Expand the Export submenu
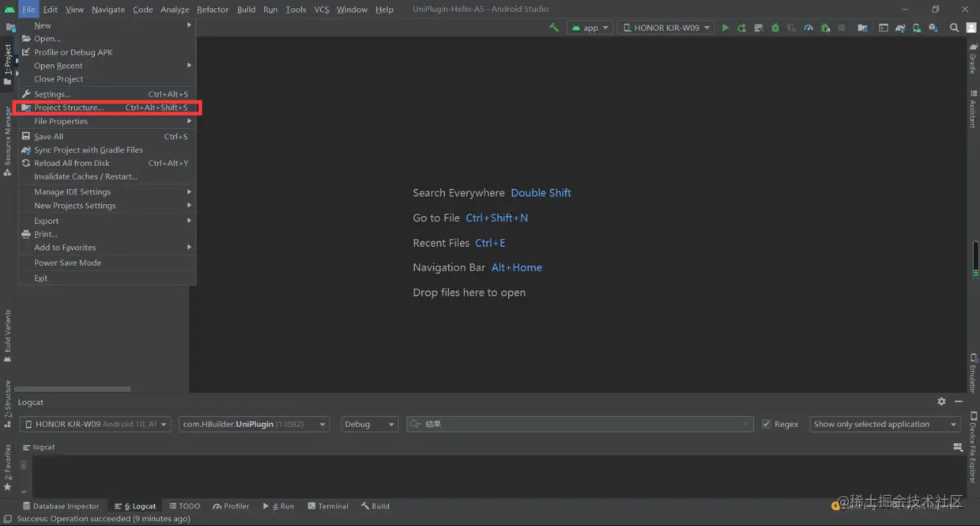Viewport: 980px width, 526px height. coord(107,221)
